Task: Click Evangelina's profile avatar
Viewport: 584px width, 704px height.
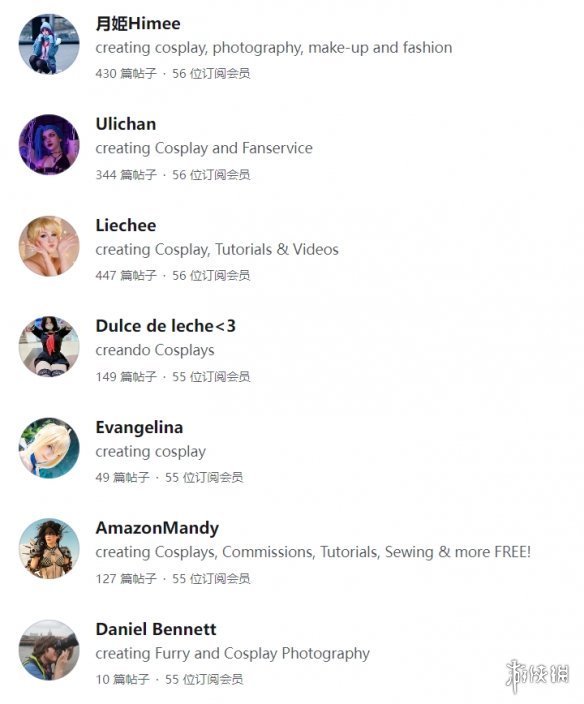Action: (49, 448)
